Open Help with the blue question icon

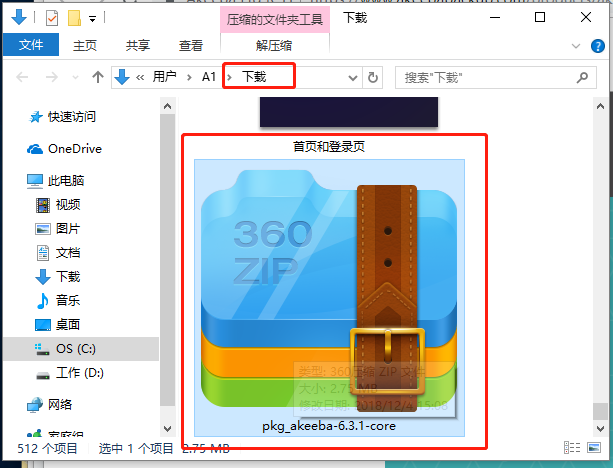click(598, 46)
